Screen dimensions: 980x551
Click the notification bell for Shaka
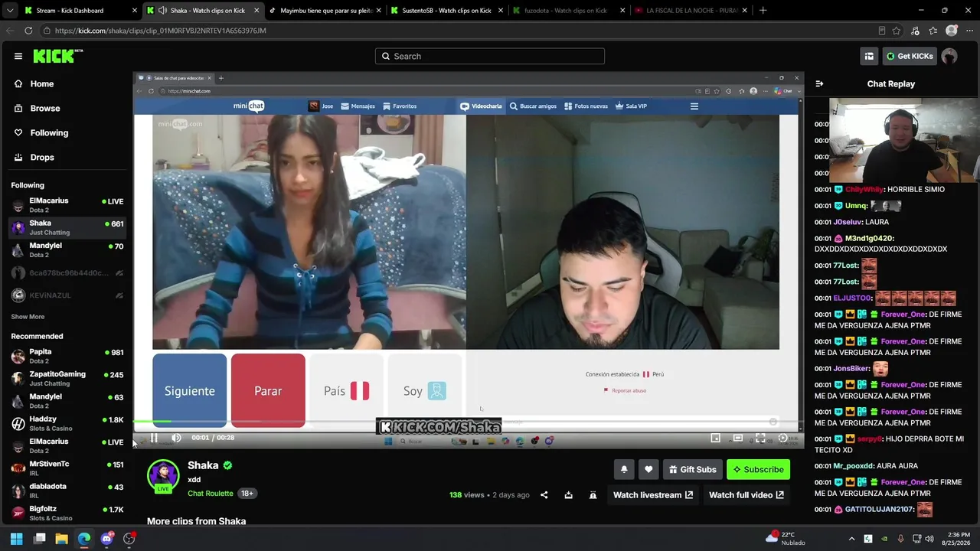624,469
